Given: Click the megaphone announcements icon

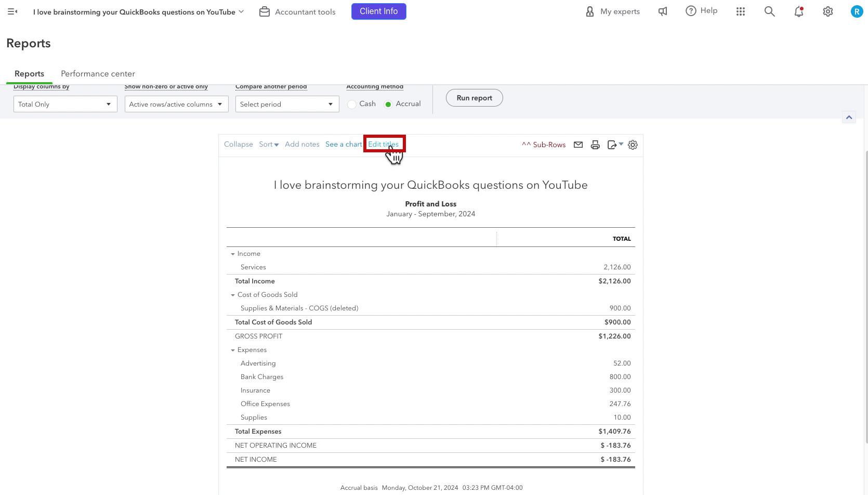Looking at the screenshot, I should coord(663,11).
